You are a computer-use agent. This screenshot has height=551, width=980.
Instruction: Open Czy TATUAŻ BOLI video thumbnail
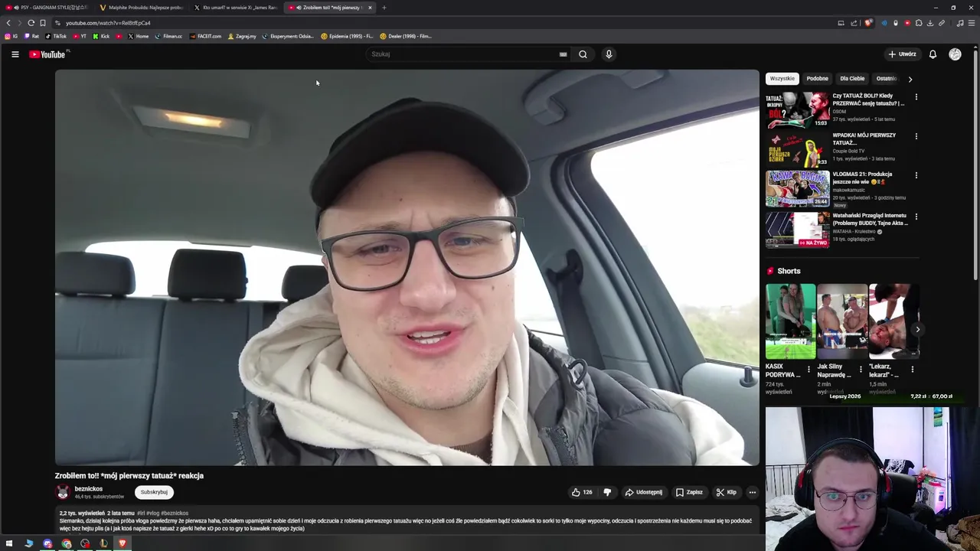798,109
